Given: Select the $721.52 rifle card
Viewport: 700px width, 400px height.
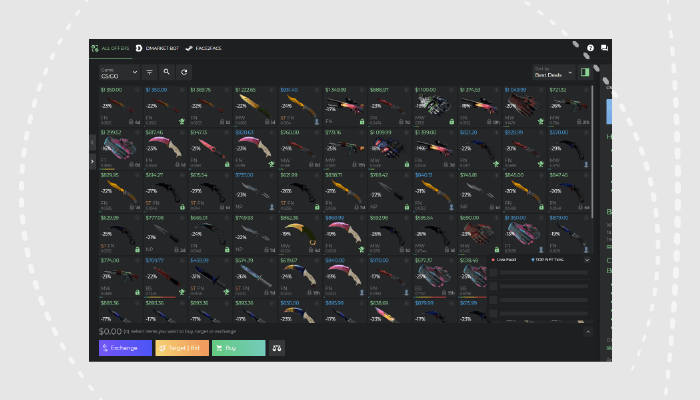Looking at the screenshot, I should [569, 106].
